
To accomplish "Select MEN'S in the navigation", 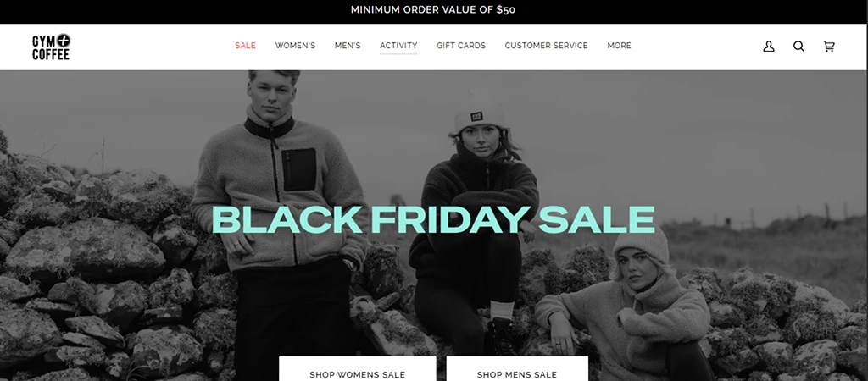I will (348, 46).
